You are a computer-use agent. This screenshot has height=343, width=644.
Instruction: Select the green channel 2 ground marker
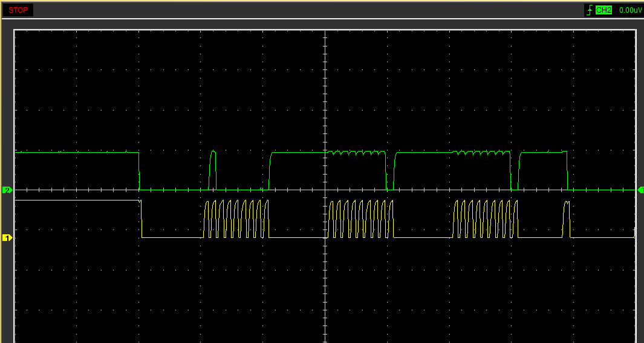click(x=7, y=190)
